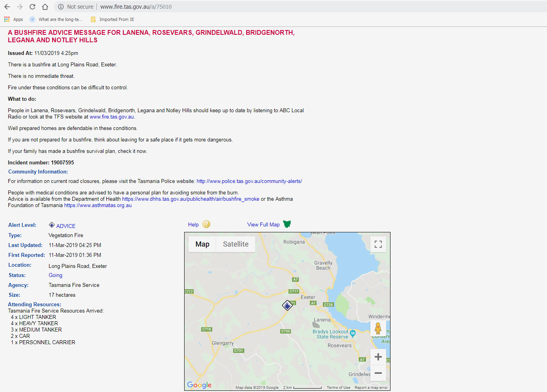Open 'What are the long-te...' bookmark
The height and width of the screenshot is (392, 547).
pos(56,19)
